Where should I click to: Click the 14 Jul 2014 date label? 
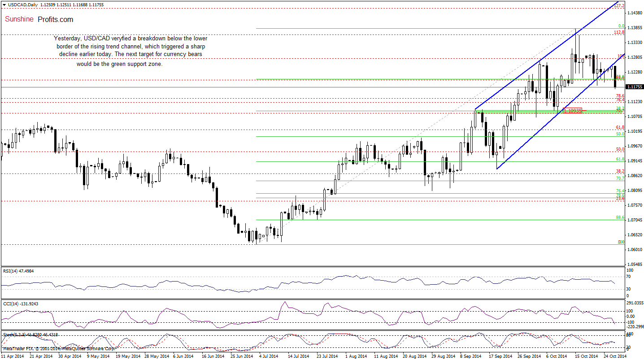click(299, 356)
